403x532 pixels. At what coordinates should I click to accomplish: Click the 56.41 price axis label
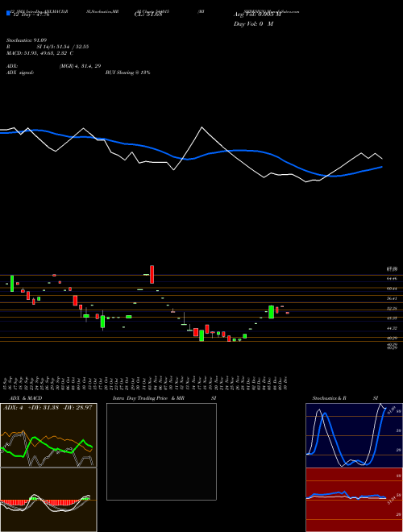[392, 298]
